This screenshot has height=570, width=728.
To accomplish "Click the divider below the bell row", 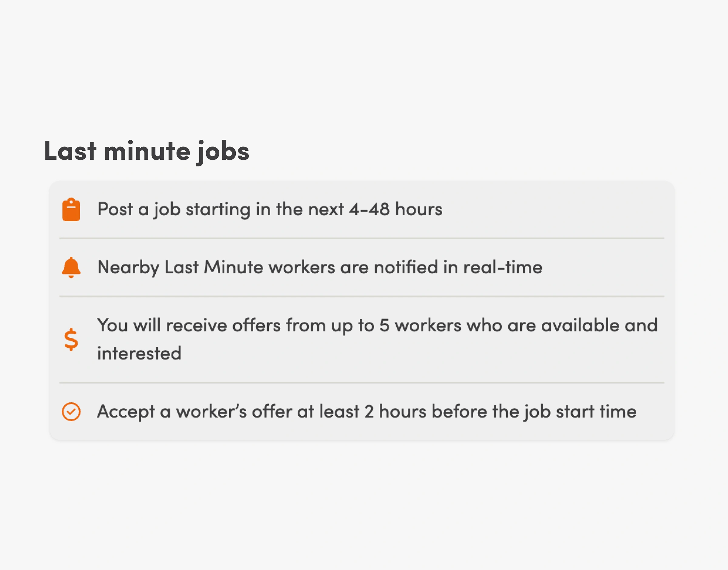I will click(x=362, y=296).
